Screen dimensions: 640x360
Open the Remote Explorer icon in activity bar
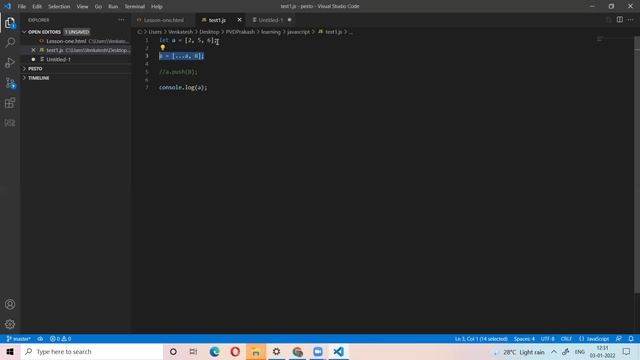pyautogui.click(x=10, y=123)
